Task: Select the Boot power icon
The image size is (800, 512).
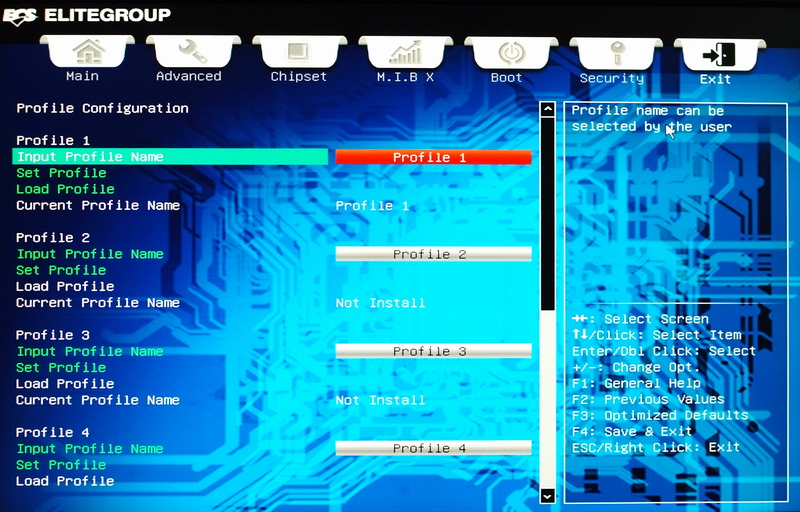Action: [511, 53]
